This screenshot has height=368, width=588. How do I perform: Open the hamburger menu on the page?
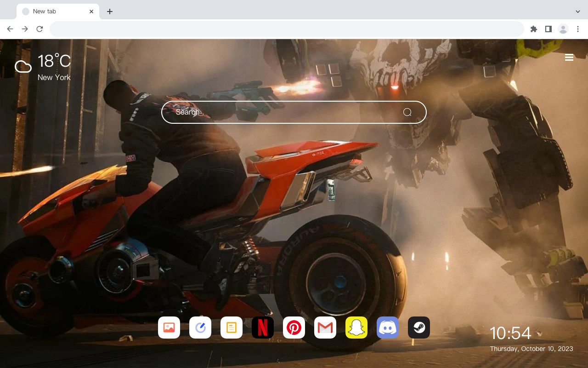569,57
